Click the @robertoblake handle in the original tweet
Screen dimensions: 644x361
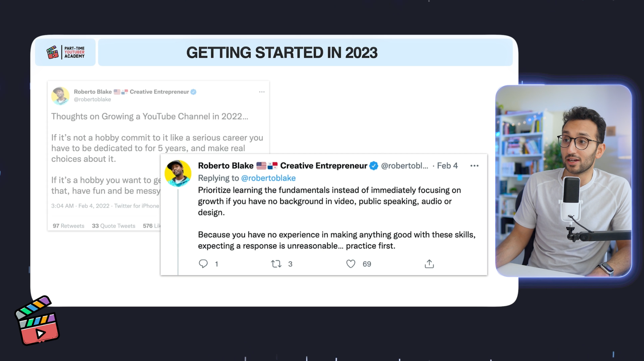point(92,100)
